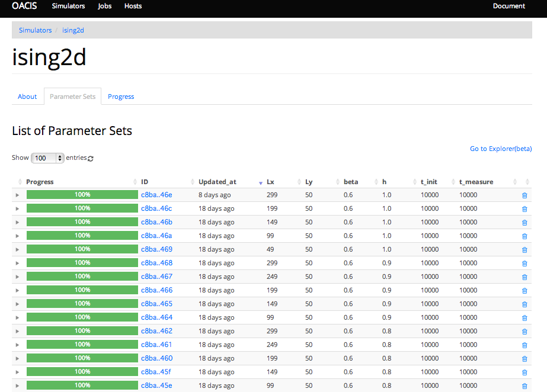Delete row c8ba..464 using trash icon
547x392 pixels.
(524, 318)
